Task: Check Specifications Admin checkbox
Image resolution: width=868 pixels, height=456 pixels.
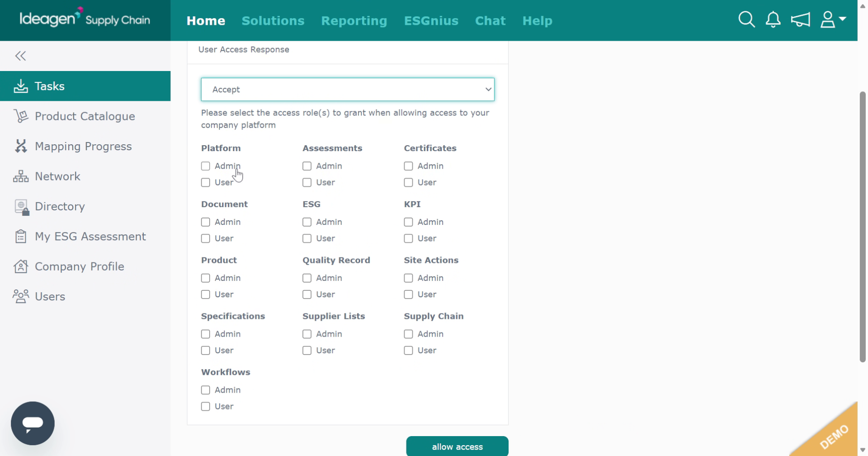Action: click(x=206, y=334)
